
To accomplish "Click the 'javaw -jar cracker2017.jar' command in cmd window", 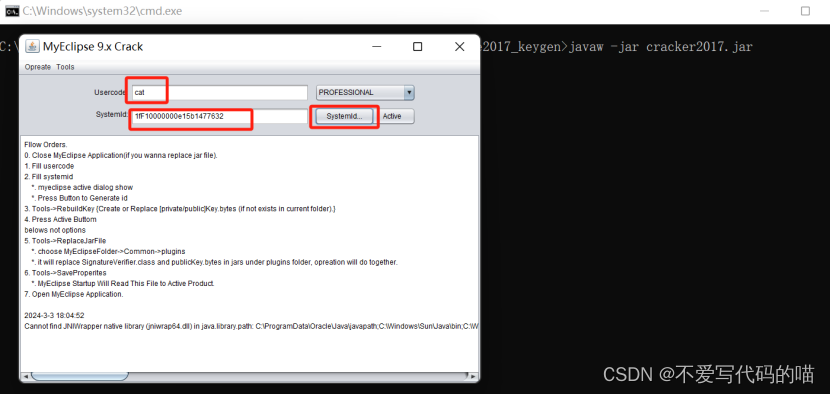I will tap(660, 47).
